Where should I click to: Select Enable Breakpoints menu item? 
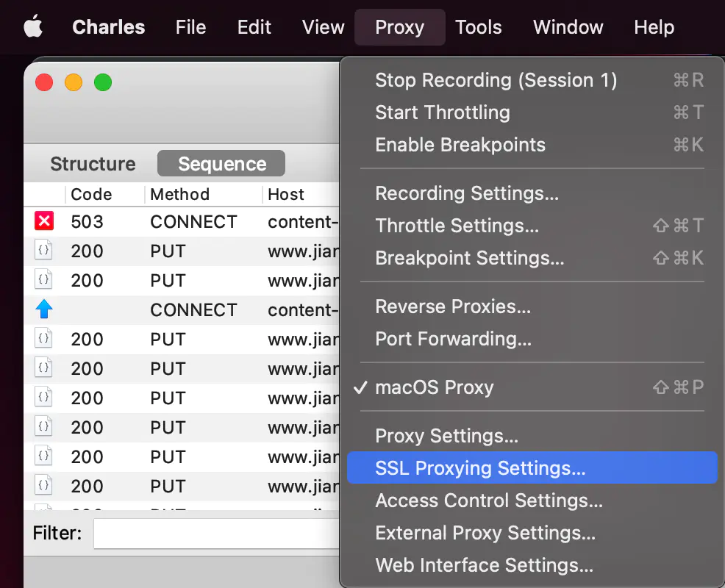click(x=532, y=145)
